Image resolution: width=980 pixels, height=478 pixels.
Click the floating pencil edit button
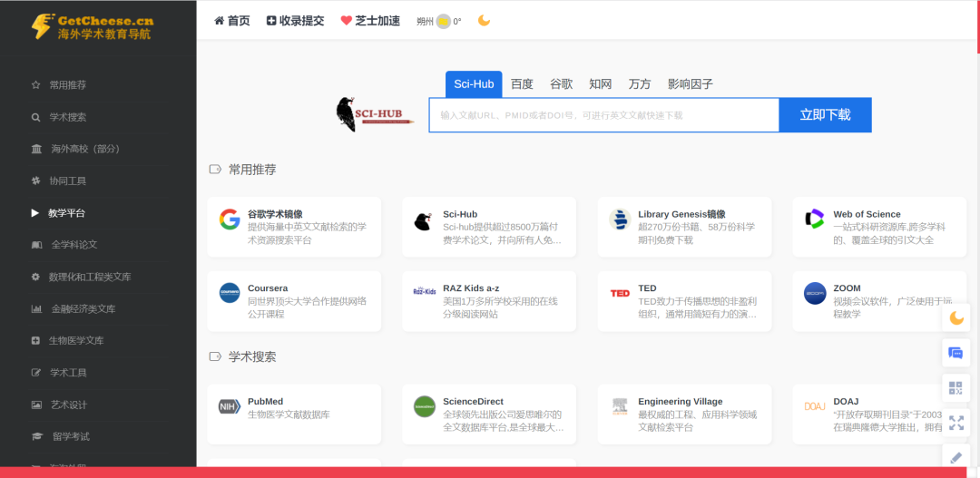pos(956,457)
